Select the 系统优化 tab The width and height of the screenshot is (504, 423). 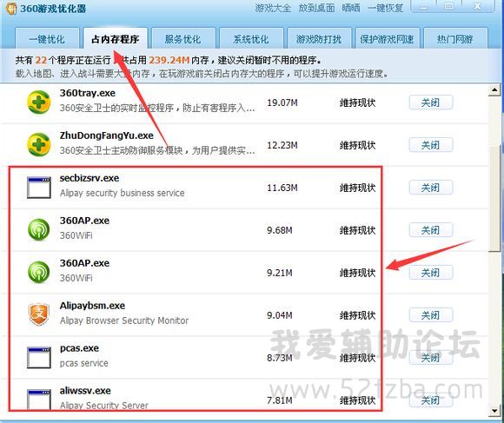(x=251, y=38)
